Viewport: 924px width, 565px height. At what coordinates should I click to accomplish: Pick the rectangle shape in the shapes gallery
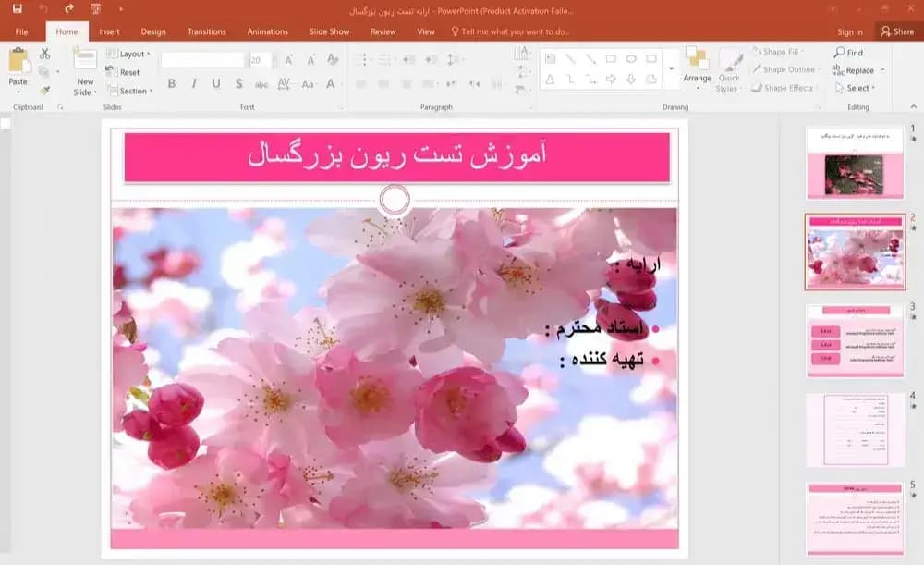point(611,58)
